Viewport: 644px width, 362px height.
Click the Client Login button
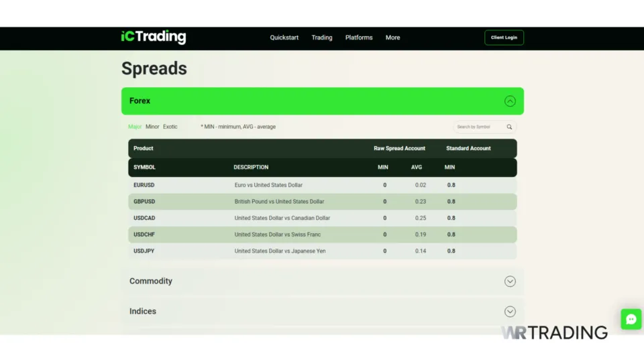tap(504, 38)
